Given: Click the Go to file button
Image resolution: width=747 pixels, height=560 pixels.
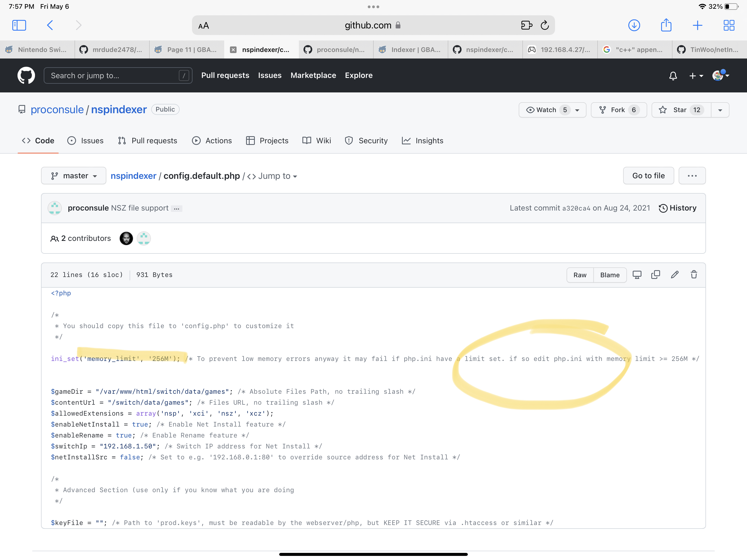Looking at the screenshot, I should 648,176.
